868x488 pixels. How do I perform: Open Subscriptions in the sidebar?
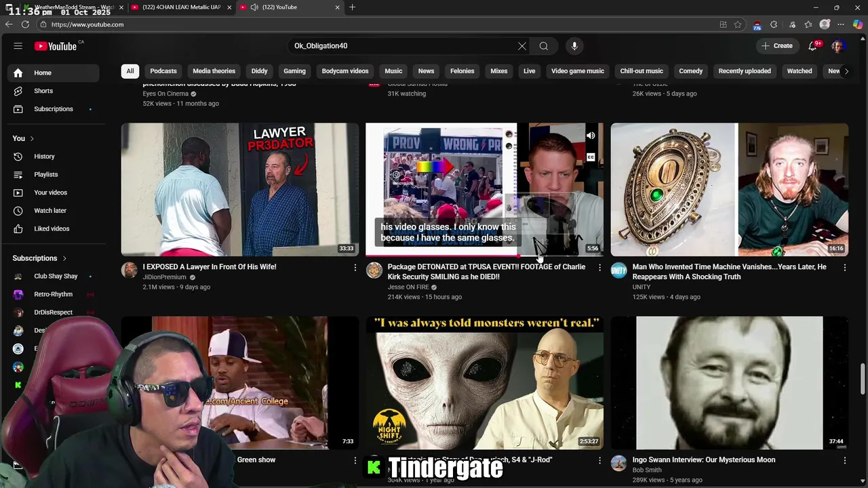pos(53,109)
